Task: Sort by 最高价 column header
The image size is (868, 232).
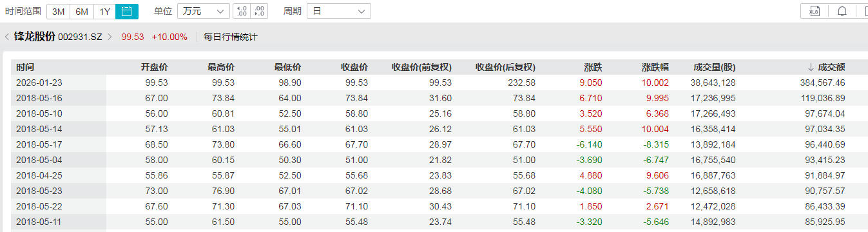Action: point(221,67)
